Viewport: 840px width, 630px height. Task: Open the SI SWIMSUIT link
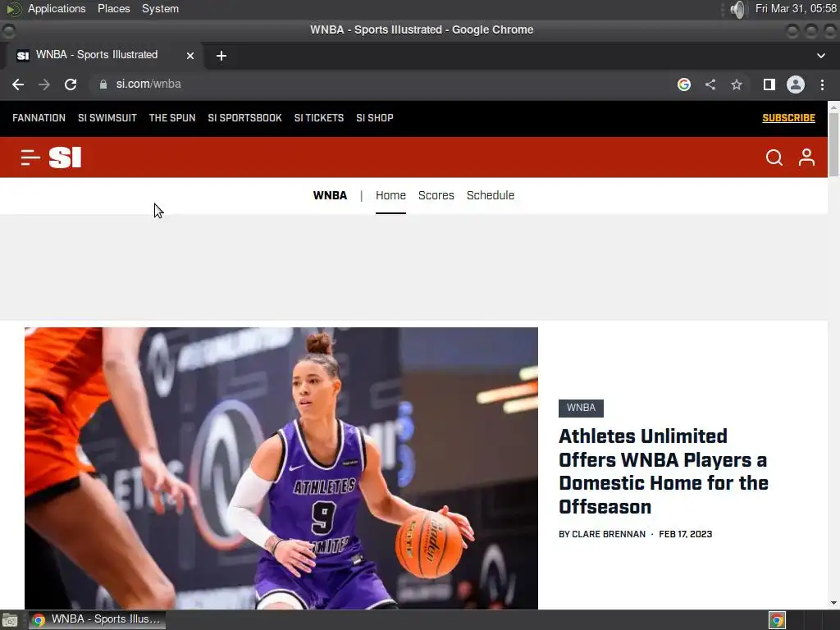107,118
